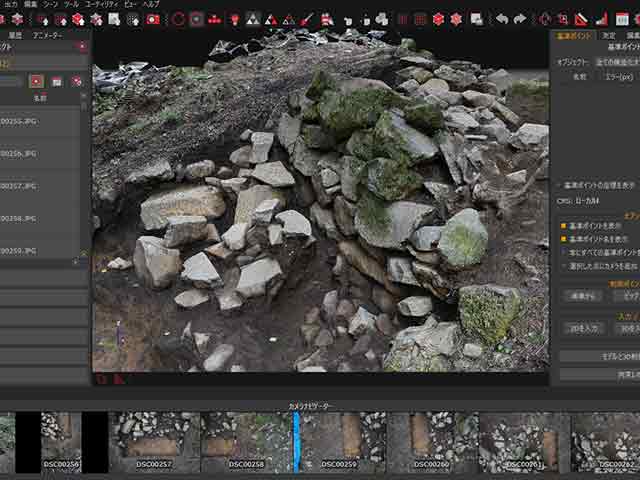
Task: Click the red bar chart toolbar icon
Action: click(601, 19)
